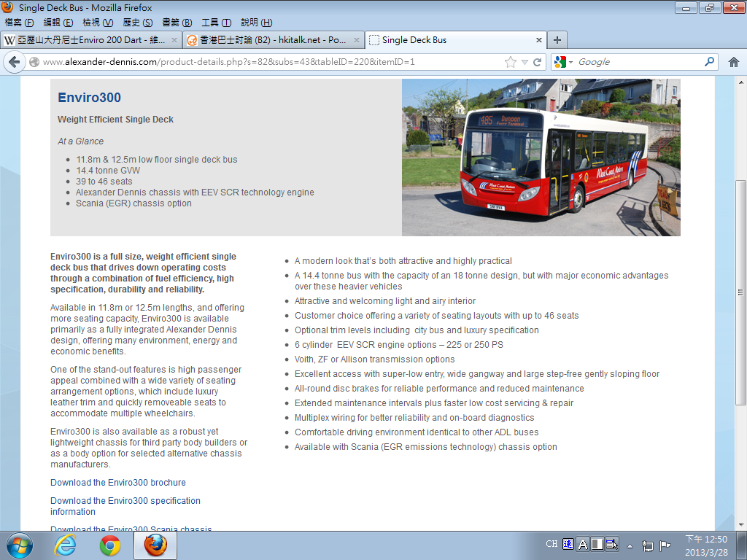Click 'Voith, ZF or Allison transmission options' text
Viewport: 747px width, 560px height.
374,359
